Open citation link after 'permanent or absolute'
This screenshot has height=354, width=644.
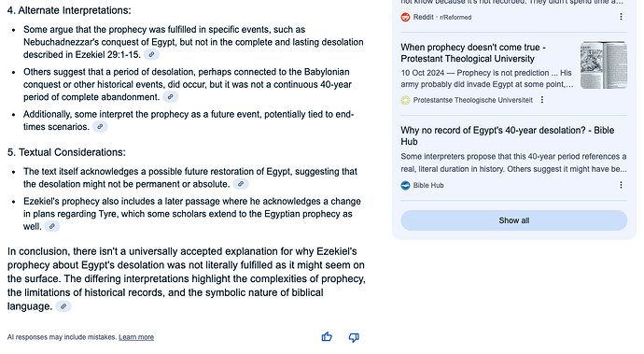coord(241,184)
